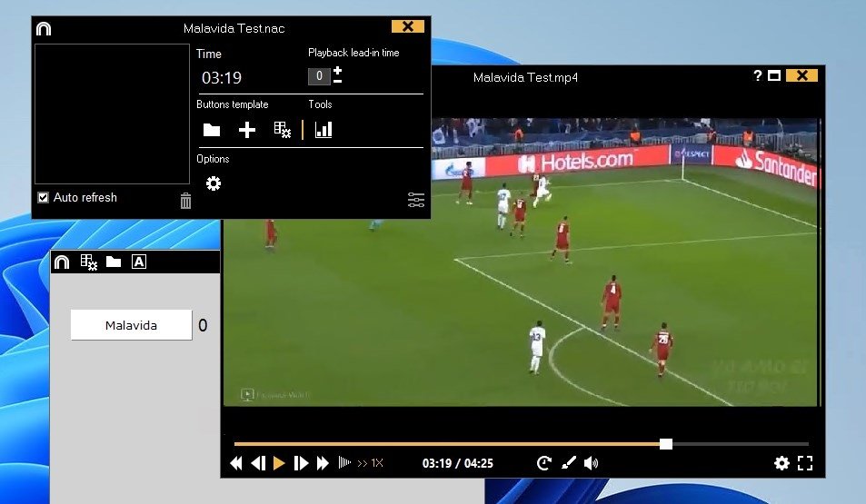The image size is (866, 504).
Task: Click the arch logo in the button panel toolbar
Action: coord(62,262)
